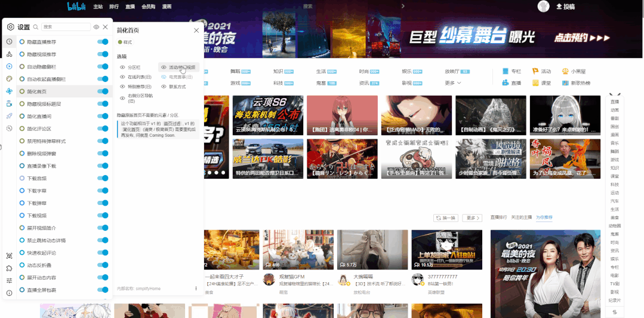Toggle the 隐藏视频推荐 switch

coord(103,54)
